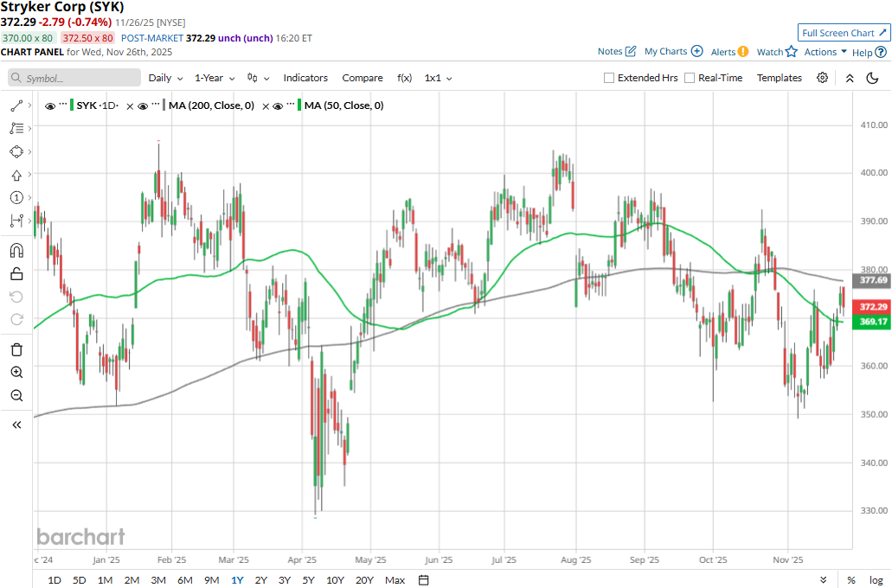Open Help
The image size is (892, 588).
click(x=870, y=53)
